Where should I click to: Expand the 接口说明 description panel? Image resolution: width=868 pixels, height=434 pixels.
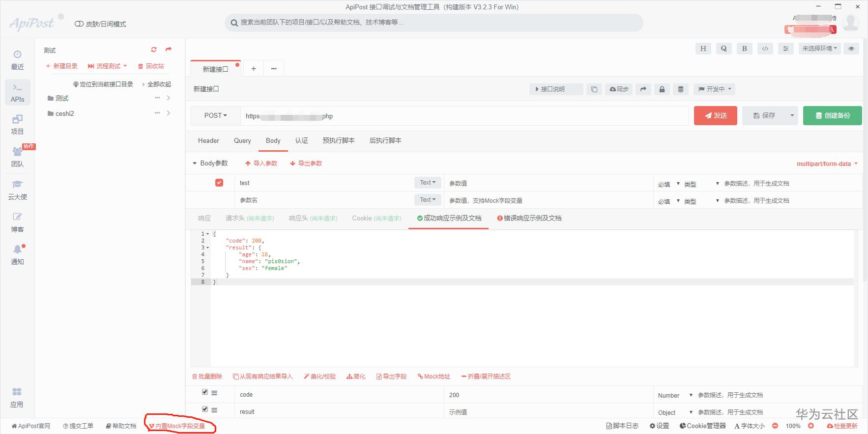pyautogui.click(x=556, y=89)
